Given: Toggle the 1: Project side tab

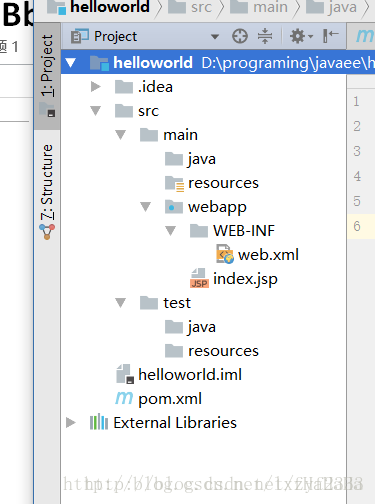Looking at the screenshot, I should (x=47, y=76).
